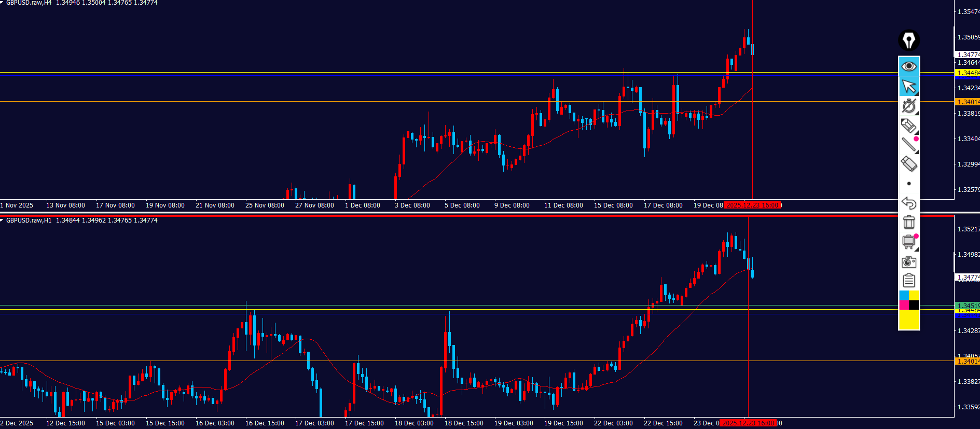Select the arrow cursor tool
Screen dimensions: 980x429
tap(908, 86)
